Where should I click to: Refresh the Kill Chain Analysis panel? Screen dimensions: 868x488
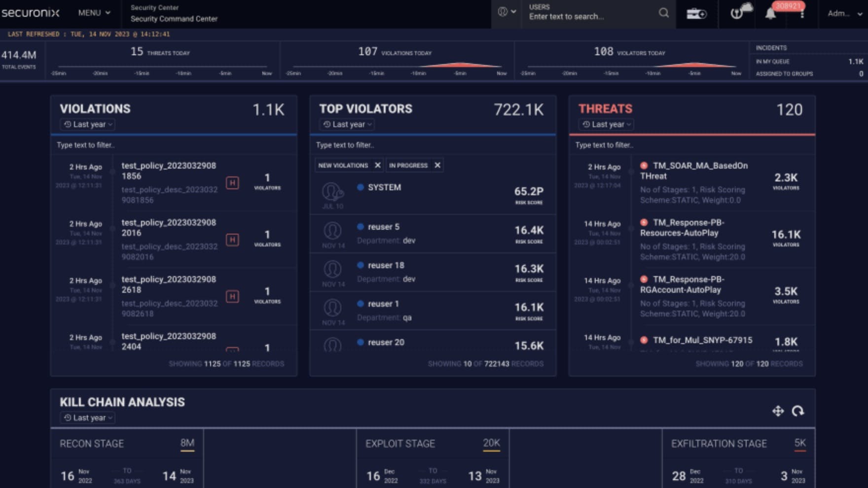click(x=798, y=411)
